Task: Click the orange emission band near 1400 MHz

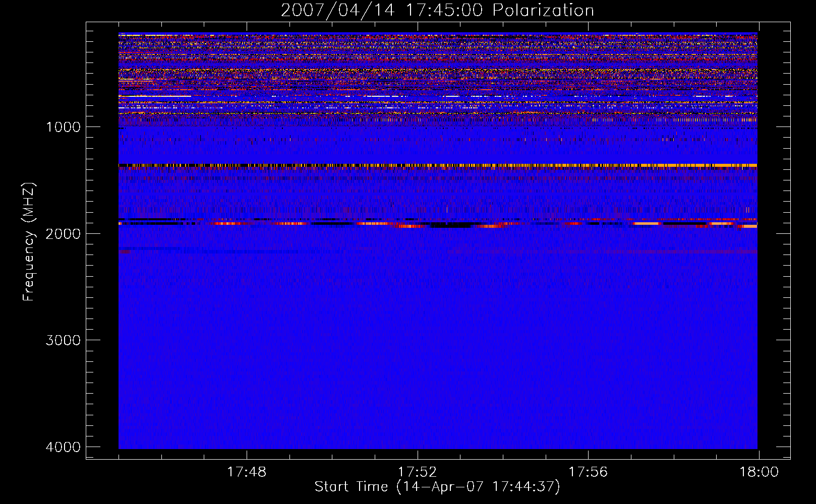Action: [438, 165]
